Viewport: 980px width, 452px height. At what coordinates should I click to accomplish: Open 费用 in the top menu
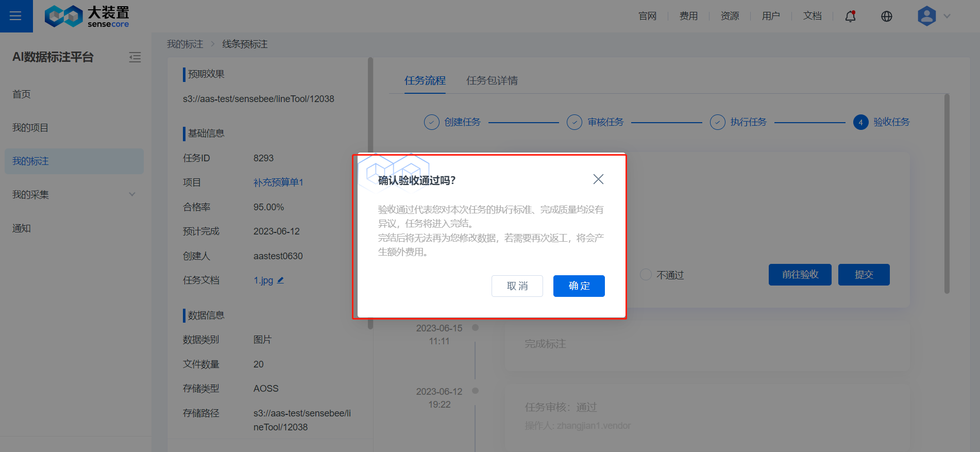click(689, 16)
